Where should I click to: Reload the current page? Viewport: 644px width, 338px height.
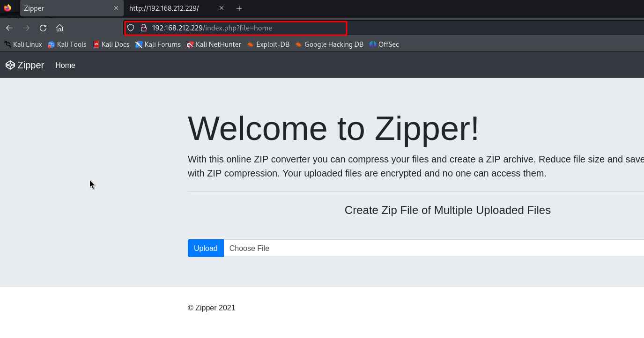pos(43,28)
